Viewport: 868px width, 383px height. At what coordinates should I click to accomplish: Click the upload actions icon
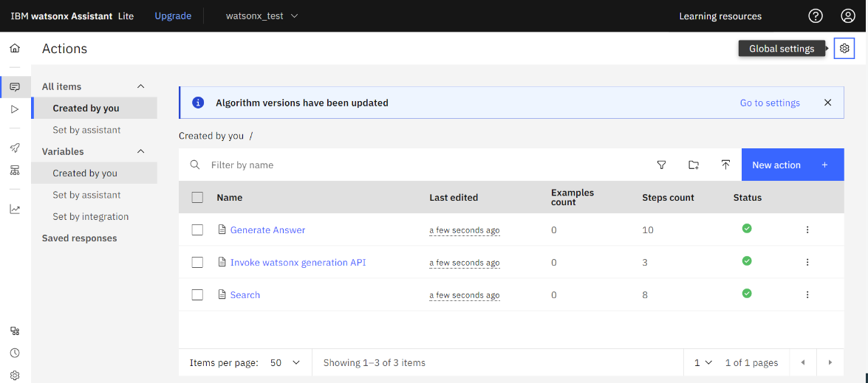(x=725, y=165)
